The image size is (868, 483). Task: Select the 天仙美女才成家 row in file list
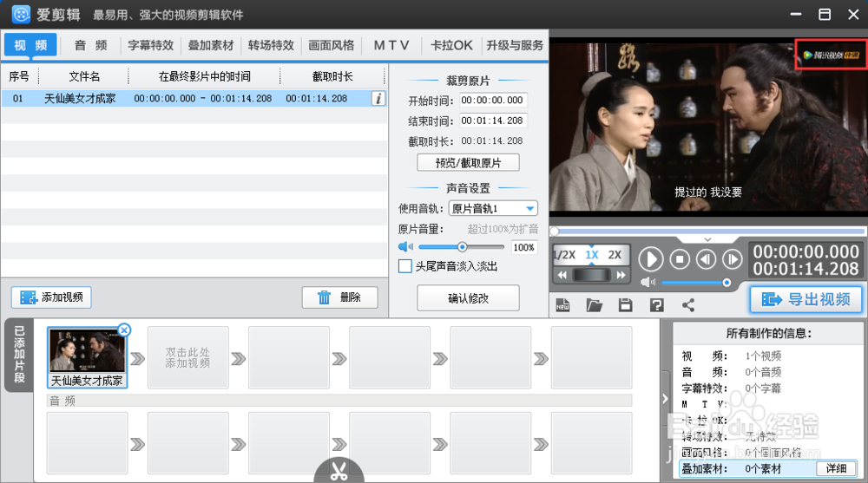[x=194, y=99]
